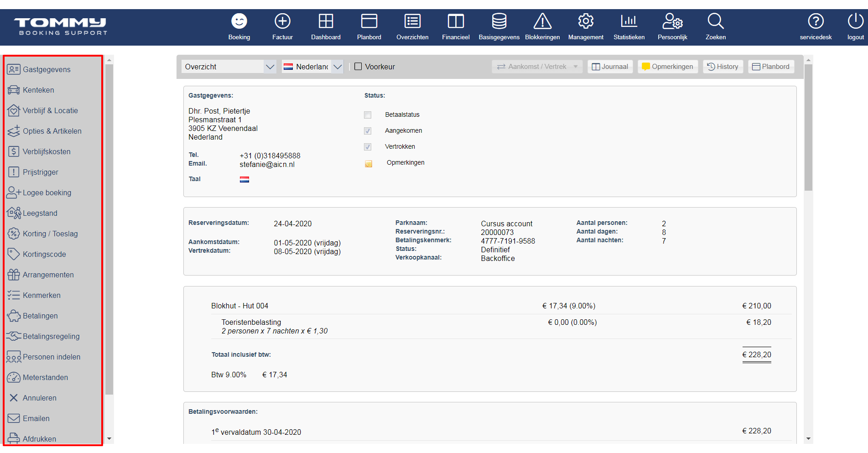
Task: Click the History button
Action: tap(722, 67)
